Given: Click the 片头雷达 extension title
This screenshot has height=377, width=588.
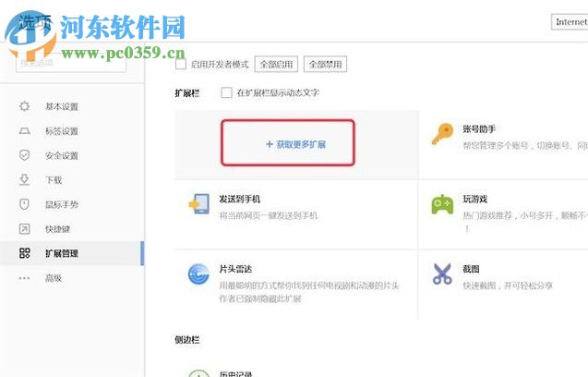Looking at the screenshot, I should [x=235, y=269].
